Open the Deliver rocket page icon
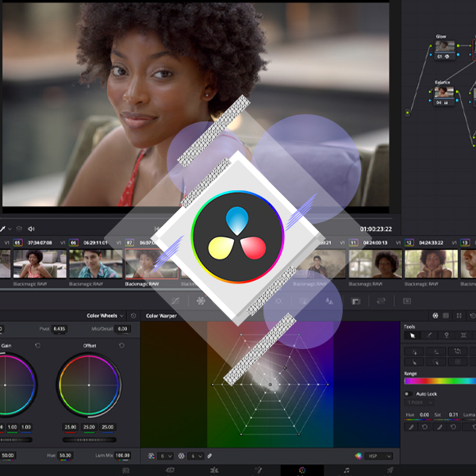 click(x=390, y=470)
